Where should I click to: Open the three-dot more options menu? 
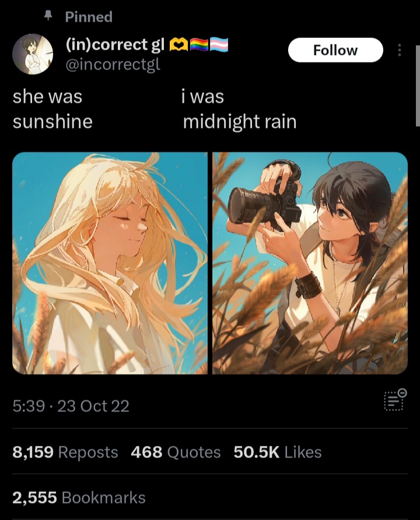click(400, 50)
